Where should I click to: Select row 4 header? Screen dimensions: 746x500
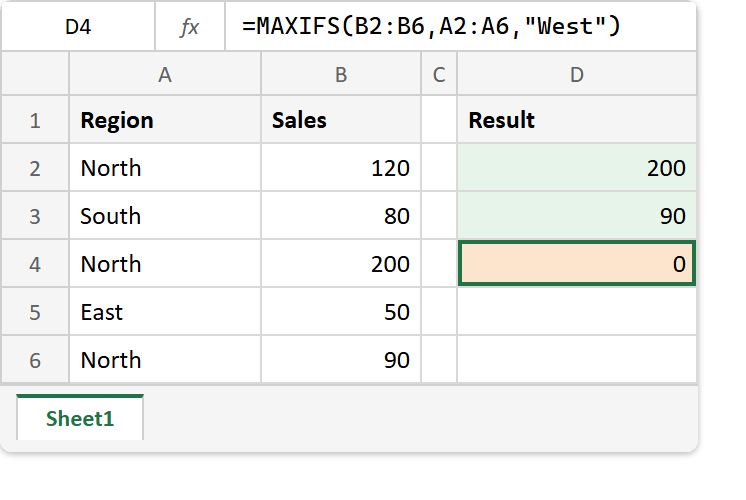pyautogui.click(x=35, y=264)
